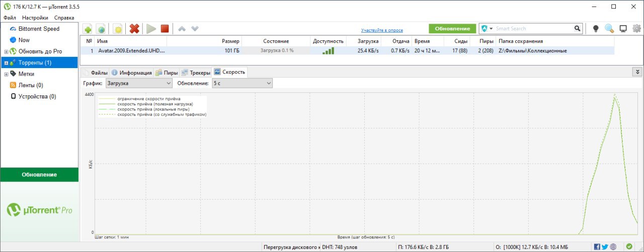The height and width of the screenshot is (252, 644).
Task: Click the light bulb icon in toolbar
Action: 596,29
